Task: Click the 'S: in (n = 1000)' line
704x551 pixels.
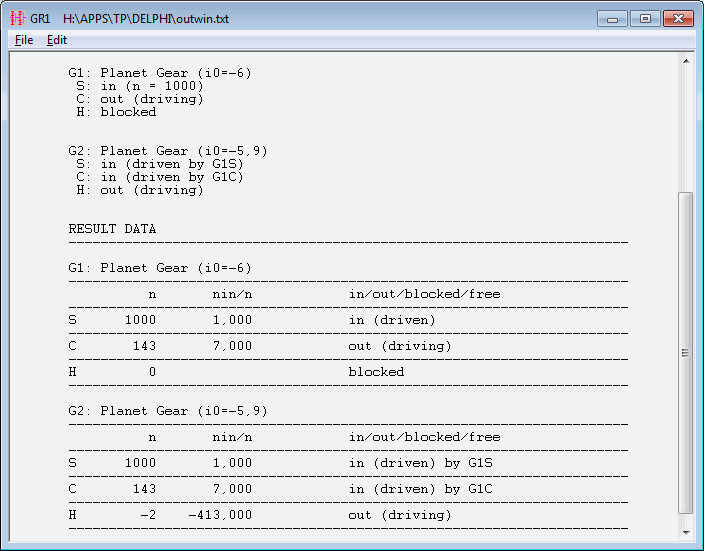Action: tap(140, 86)
